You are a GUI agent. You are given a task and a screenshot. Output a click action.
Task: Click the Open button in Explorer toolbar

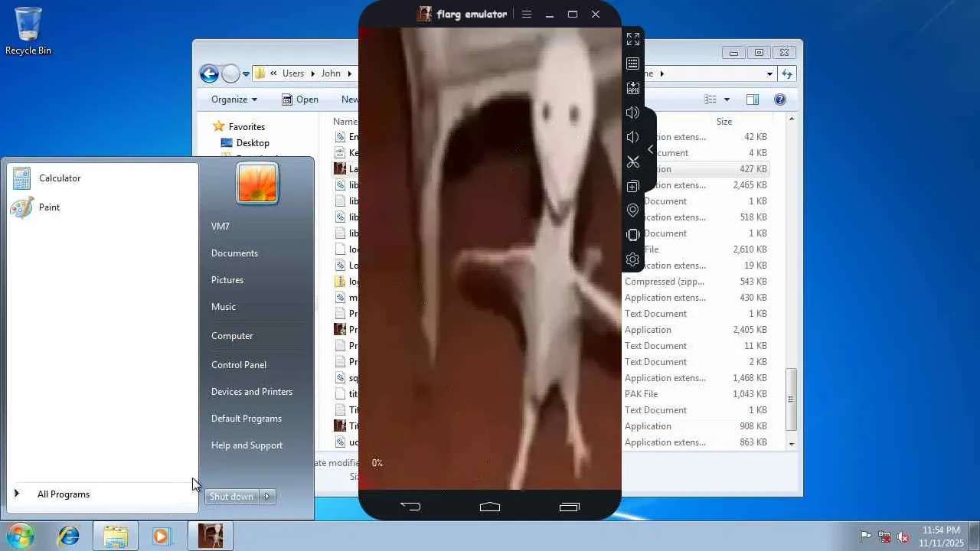300,99
